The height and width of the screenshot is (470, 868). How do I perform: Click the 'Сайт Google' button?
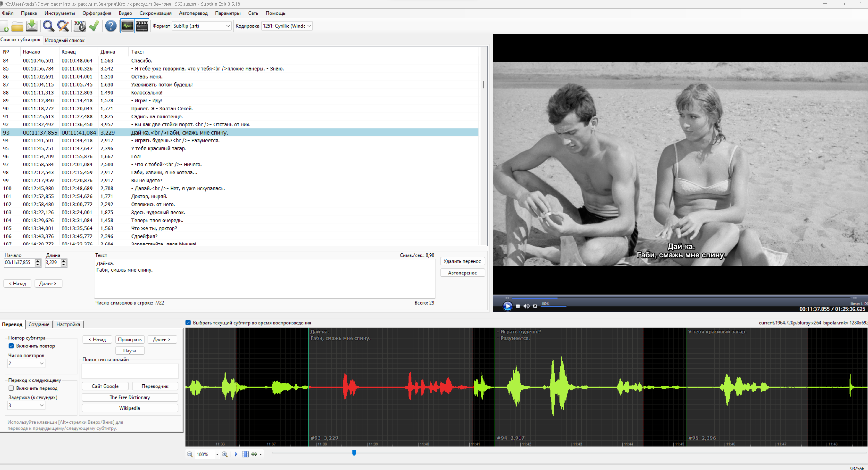[105, 386]
